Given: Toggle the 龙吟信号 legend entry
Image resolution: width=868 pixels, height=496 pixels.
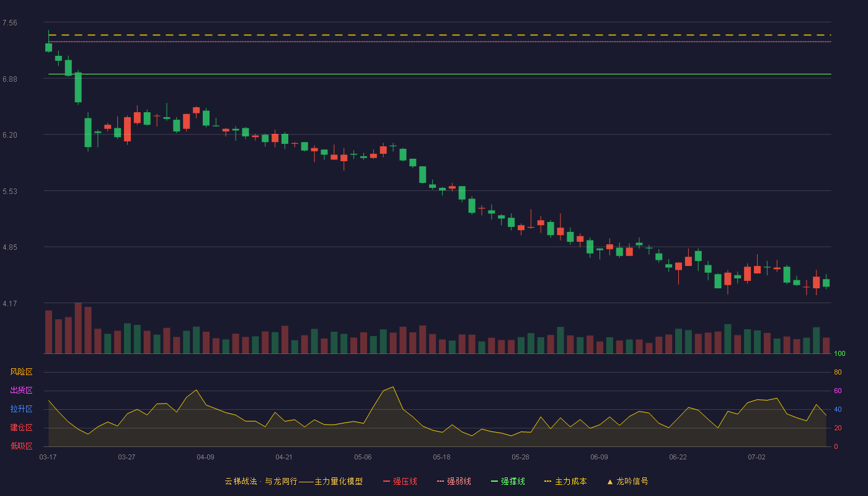Looking at the screenshot, I should (x=627, y=481).
